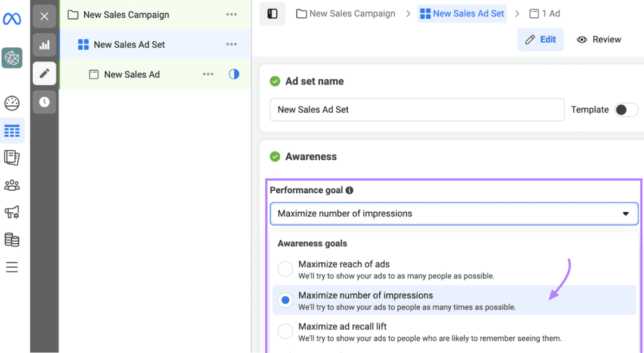
Task: Switch to the 1 Ad breadcrumb
Action: pos(544,14)
